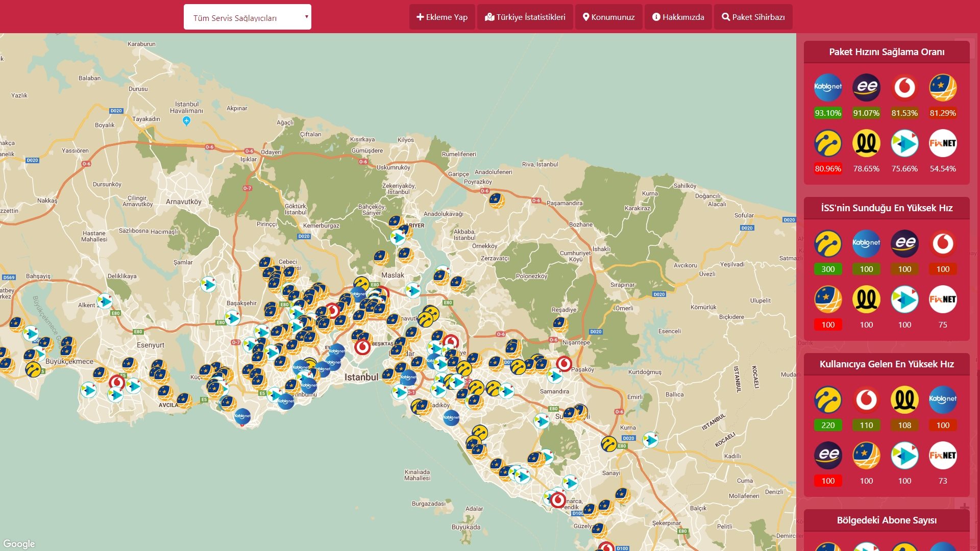
Task: Click the FixNET logo above speed 73
Action: click(943, 456)
